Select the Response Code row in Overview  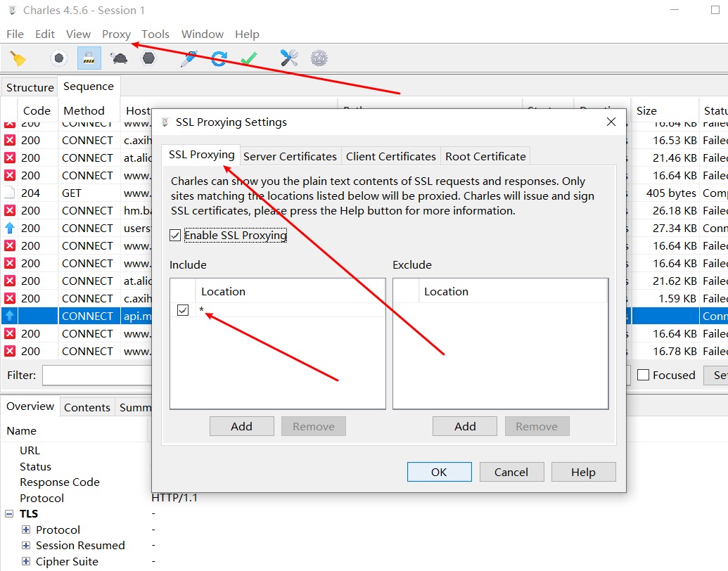pyautogui.click(x=59, y=482)
